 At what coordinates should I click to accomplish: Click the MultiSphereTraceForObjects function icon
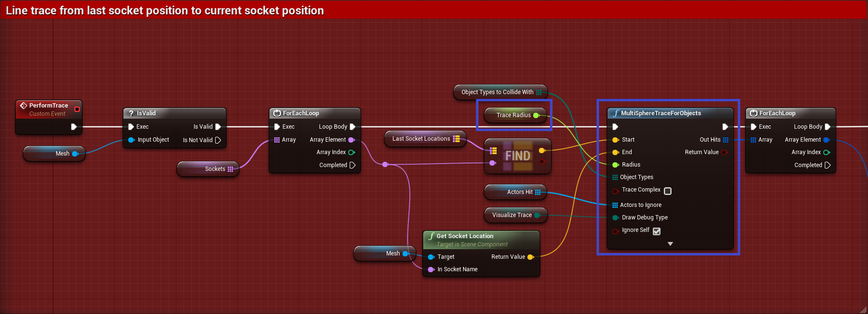[615, 113]
